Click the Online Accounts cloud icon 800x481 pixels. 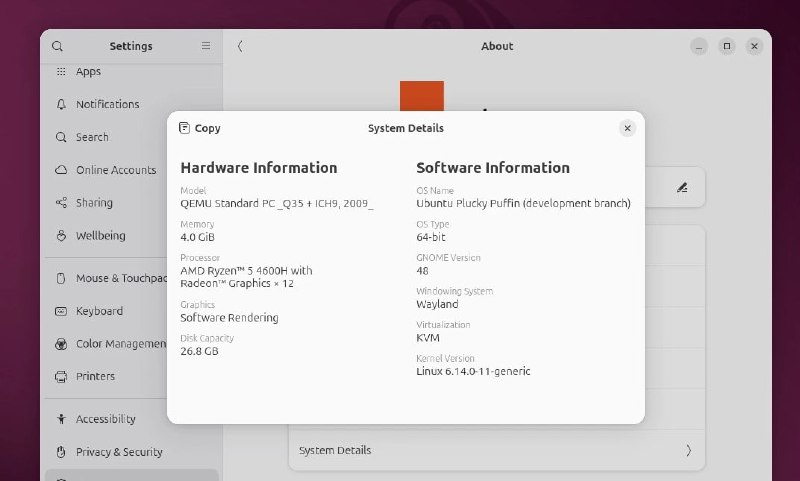click(x=61, y=170)
